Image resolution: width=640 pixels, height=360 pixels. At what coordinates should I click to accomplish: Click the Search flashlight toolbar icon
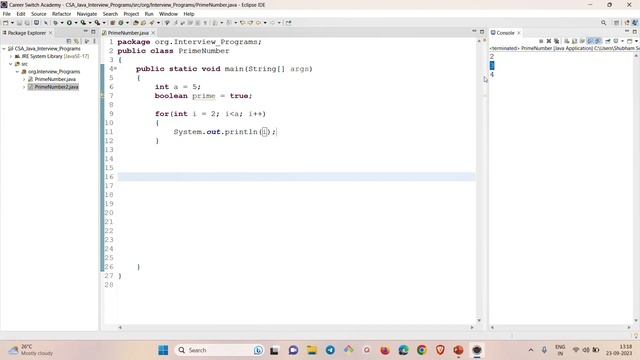[x=152, y=23]
